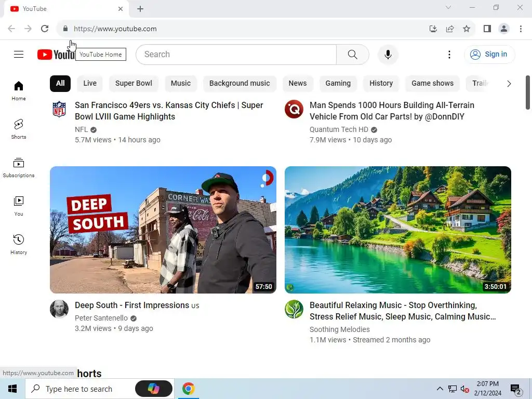View site information lock icon
This screenshot has height=399, width=532.
pos(65,29)
